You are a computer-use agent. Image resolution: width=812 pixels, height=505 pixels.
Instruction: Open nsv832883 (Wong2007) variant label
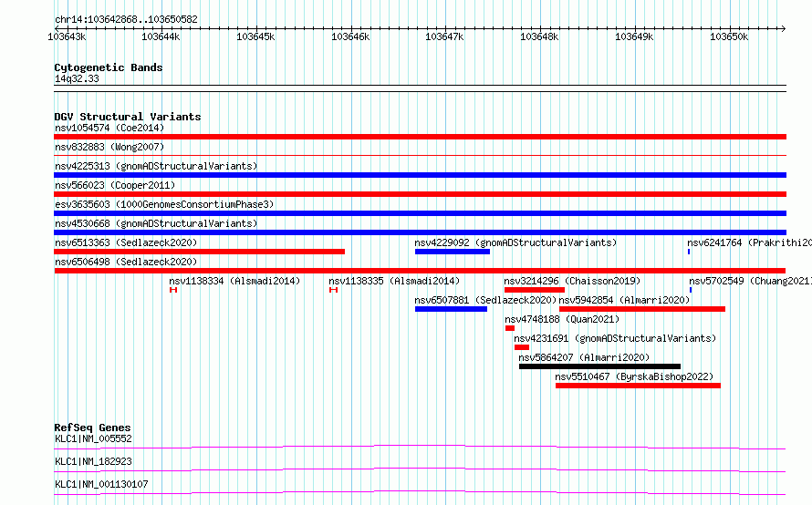click(x=109, y=147)
